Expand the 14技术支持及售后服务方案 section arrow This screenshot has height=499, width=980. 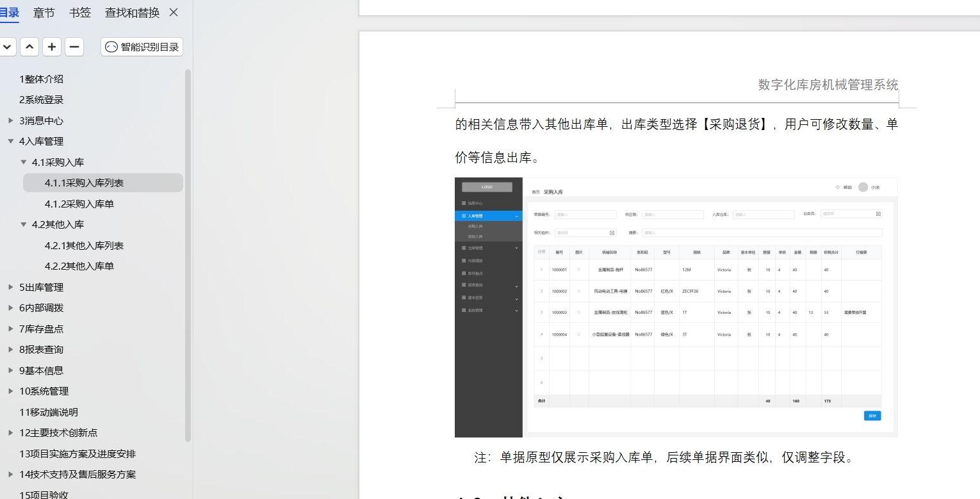10,475
